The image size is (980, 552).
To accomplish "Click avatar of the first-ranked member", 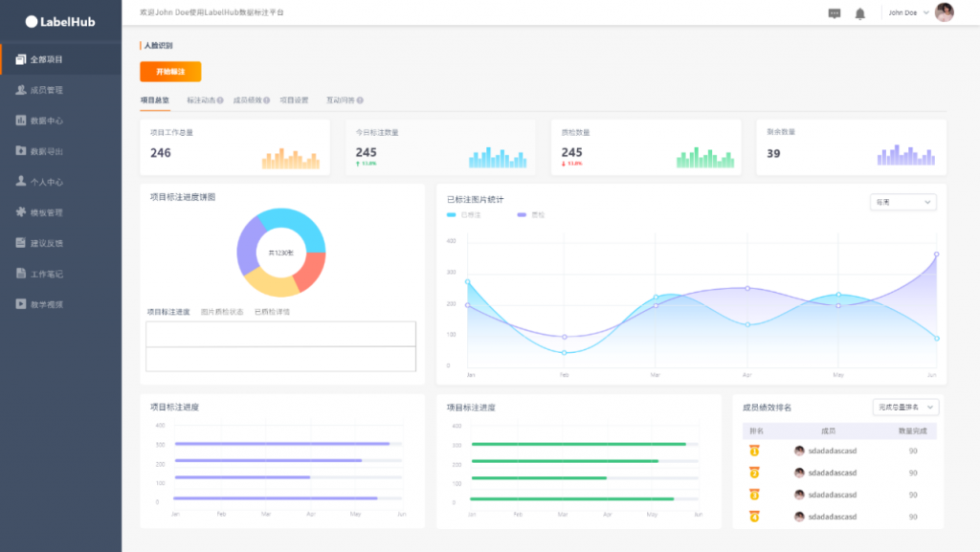I will pyautogui.click(x=799, y=451).
